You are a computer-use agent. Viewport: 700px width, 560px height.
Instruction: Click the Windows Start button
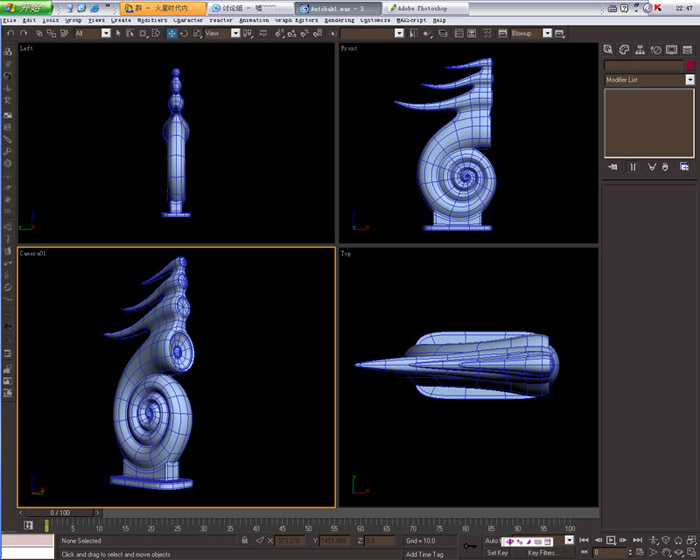[27, 8]
